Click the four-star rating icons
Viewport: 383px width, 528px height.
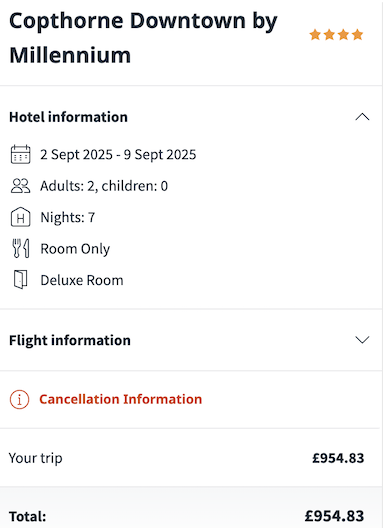coord(336,35)
